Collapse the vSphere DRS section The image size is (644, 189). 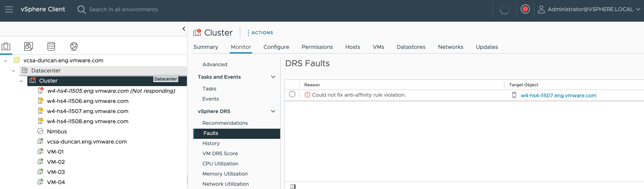coord(273,111)
